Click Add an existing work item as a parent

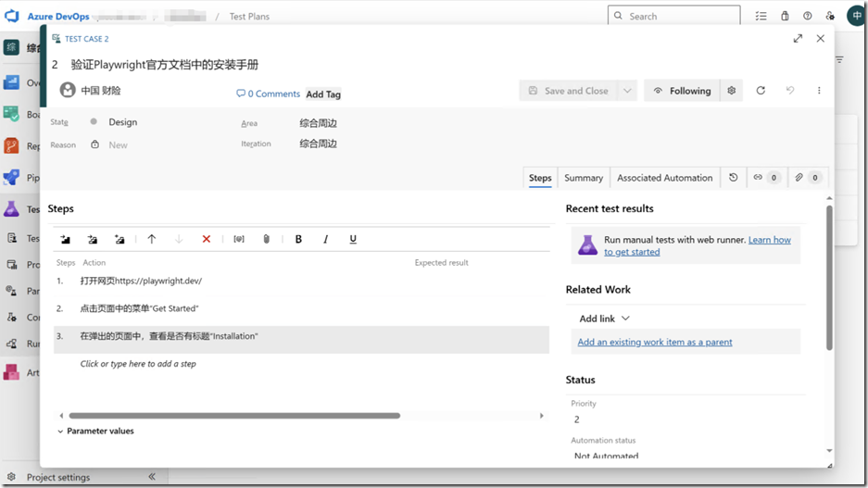coord(655,342)
